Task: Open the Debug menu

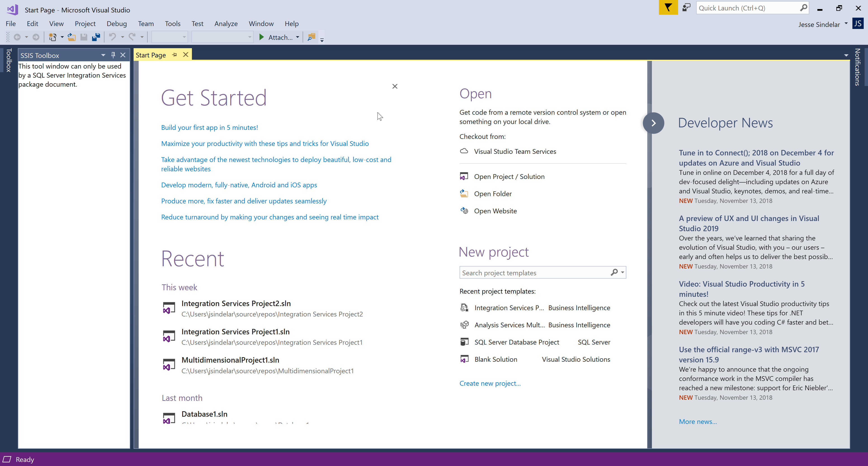Action: coord(117,24)
